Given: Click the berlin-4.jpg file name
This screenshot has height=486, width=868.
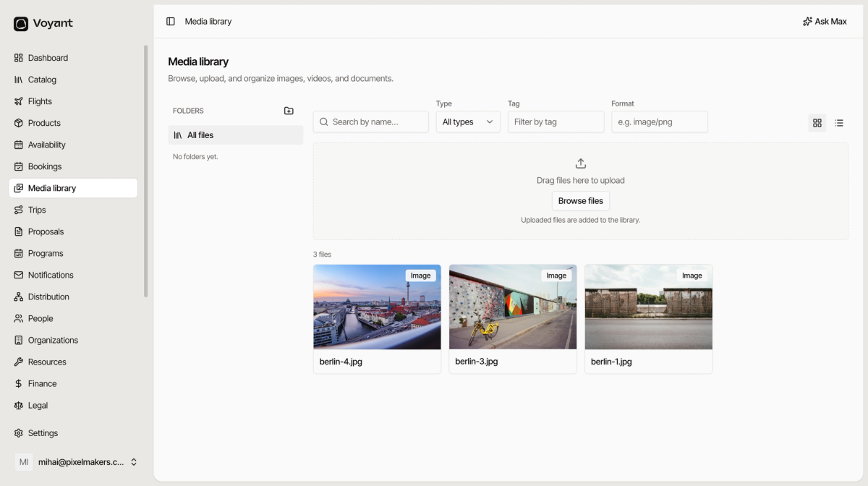Looking at the screenshot, I should tap(341, 362).
